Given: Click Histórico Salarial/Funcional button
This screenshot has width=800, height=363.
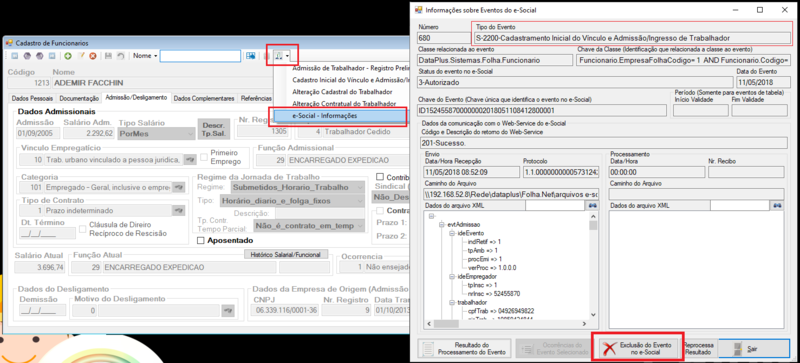Looking at the screenshot, I should [286, 254].
